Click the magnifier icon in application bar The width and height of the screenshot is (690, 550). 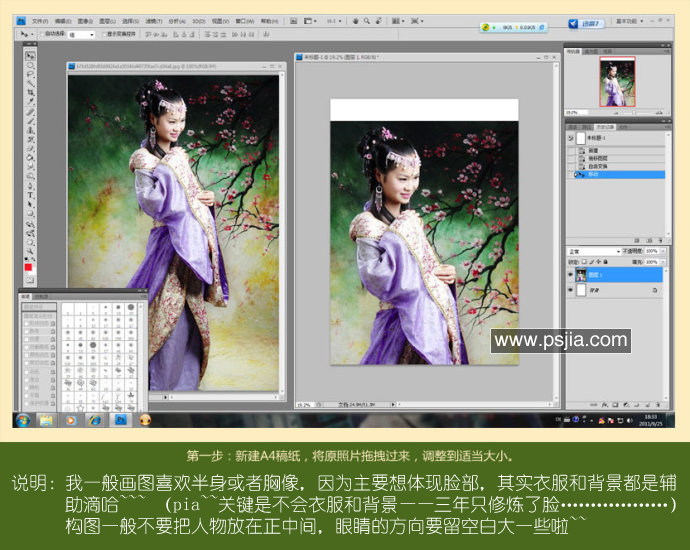tap(367, 21)
